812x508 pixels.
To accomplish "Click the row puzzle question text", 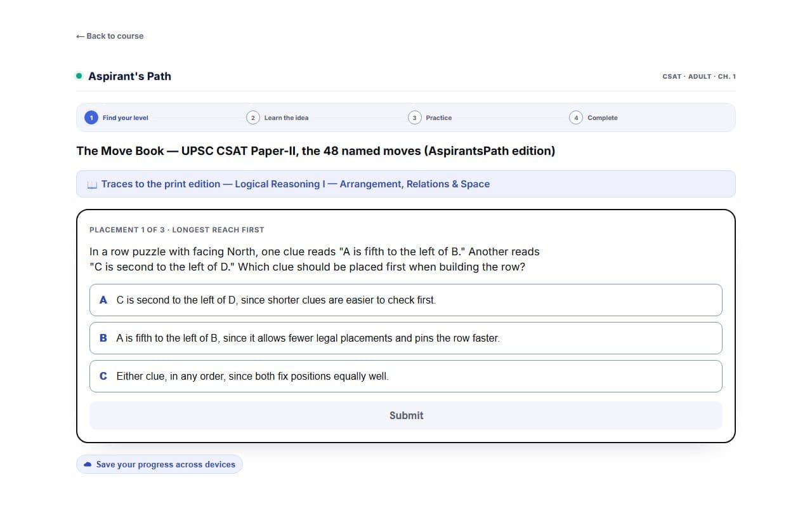I will pos(315,259).
